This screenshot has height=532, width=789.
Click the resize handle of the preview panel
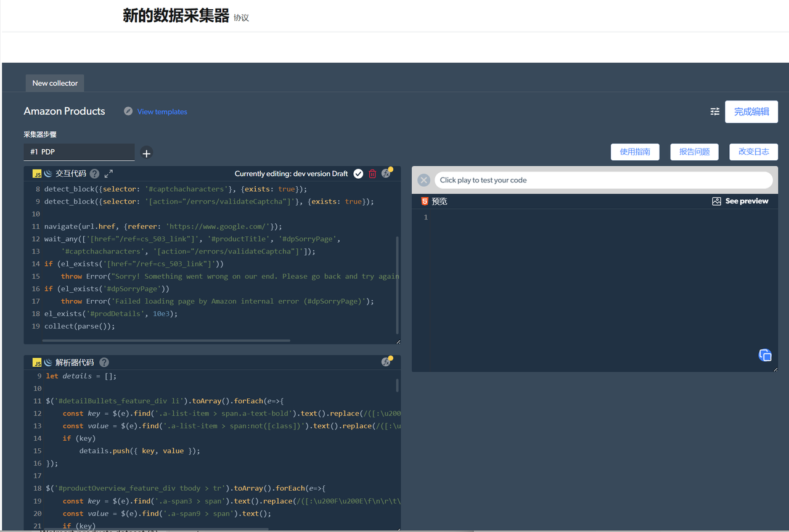point(775,369)
